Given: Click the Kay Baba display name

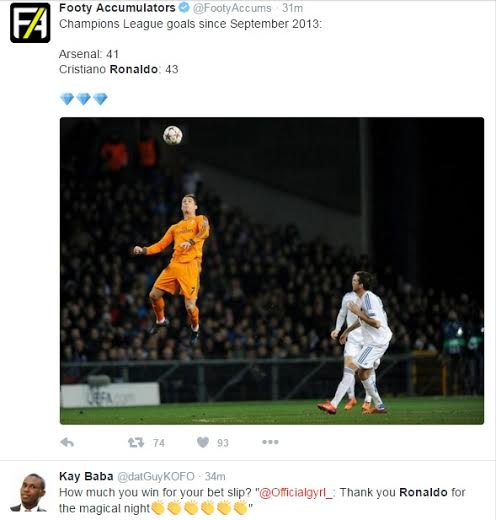Looking at the screenshot, I should [x=86, y=476].
